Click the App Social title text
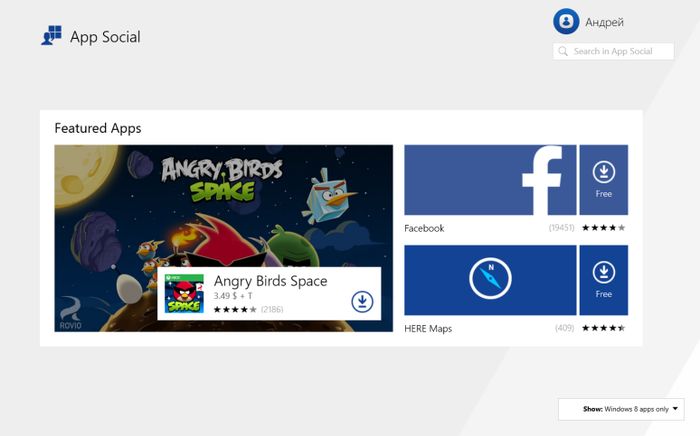Viewport: 700px width, 436px height. pyautogui.click(x=105, y=37)
